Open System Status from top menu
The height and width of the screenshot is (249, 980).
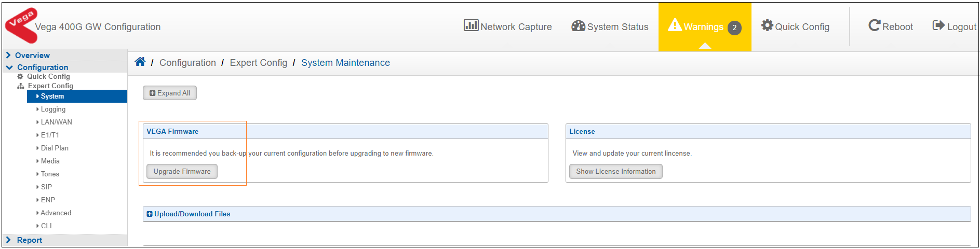pyautogui.click(x=610, y=26)
